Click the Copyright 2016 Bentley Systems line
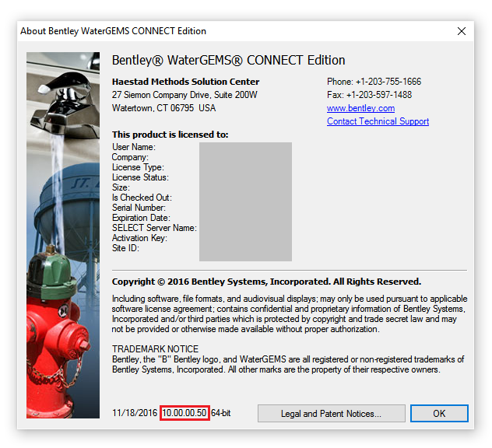The width and height of the screenshot is (492, 448). point(266,282)
